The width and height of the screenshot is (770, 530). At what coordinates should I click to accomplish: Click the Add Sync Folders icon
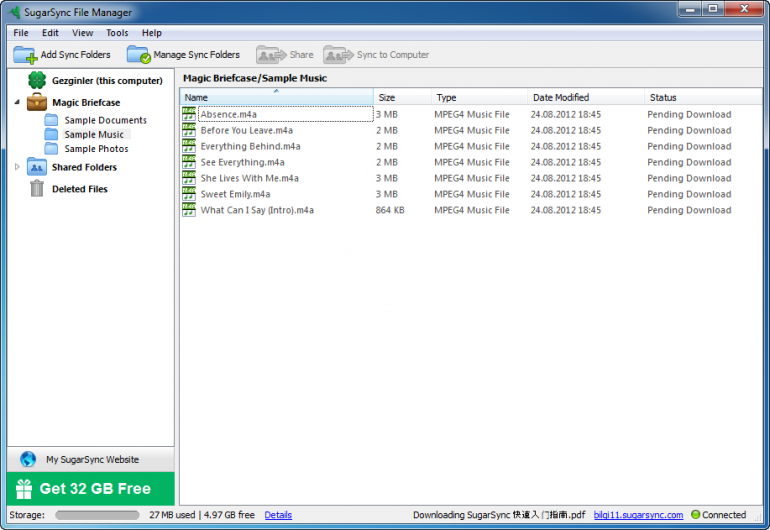[25, 55]
